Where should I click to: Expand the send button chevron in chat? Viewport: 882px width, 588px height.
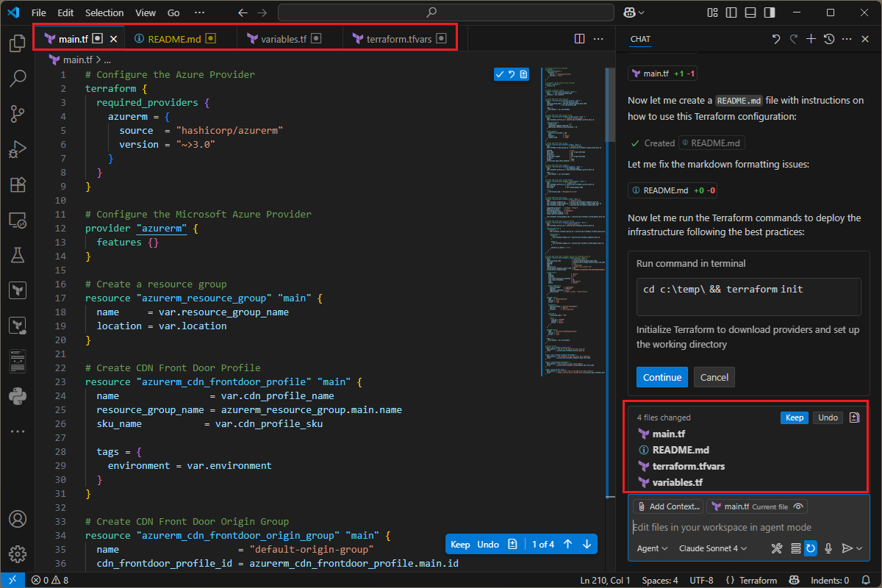coord(858,548)
